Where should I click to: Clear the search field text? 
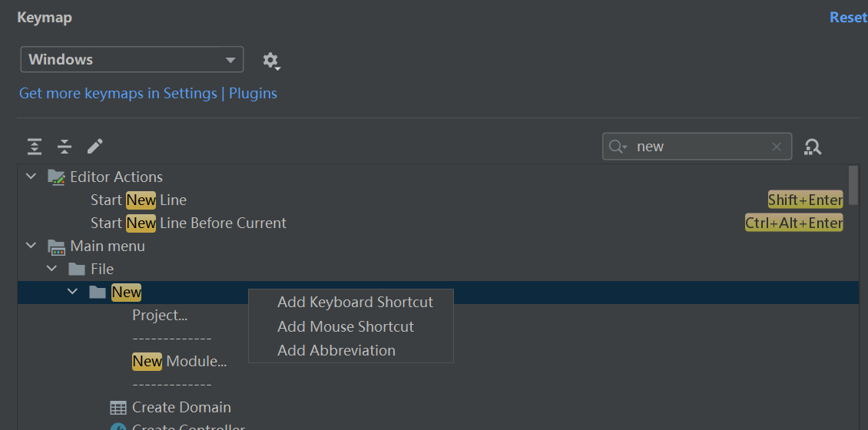coord(777,147)
